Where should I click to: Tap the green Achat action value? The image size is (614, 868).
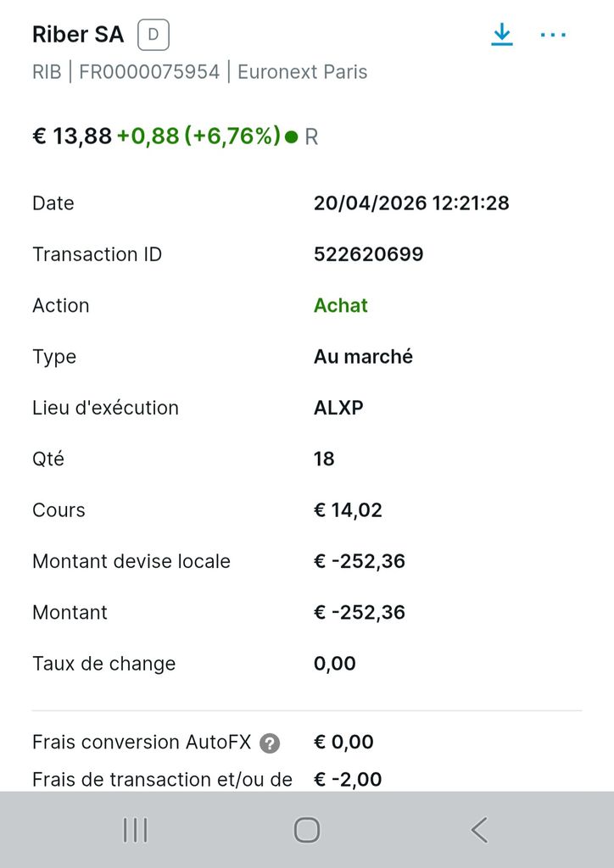click(x=341, y=305)
